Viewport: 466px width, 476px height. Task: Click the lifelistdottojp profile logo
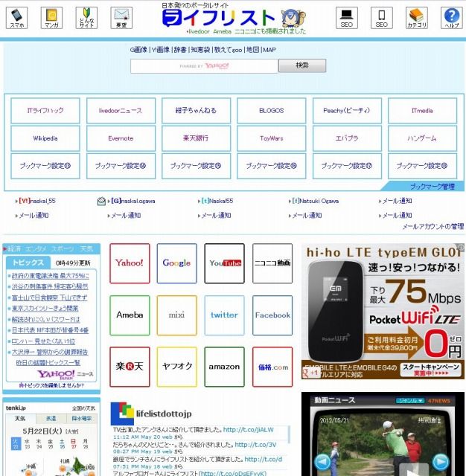click(x=122, y=414)
